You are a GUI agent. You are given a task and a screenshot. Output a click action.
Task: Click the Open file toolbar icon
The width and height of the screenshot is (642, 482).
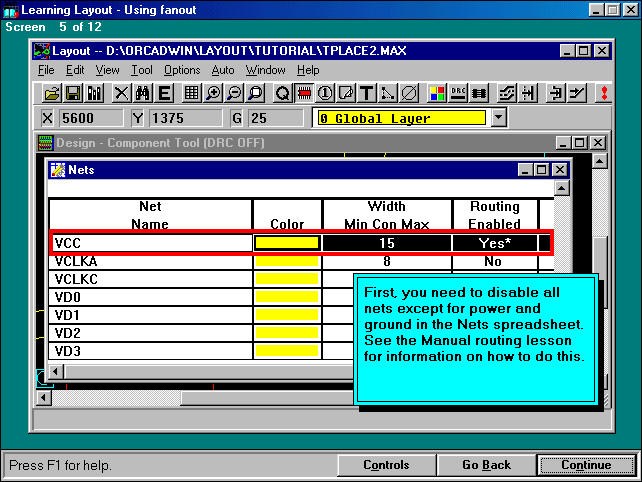pyautogui.click(x=52, y=93)
